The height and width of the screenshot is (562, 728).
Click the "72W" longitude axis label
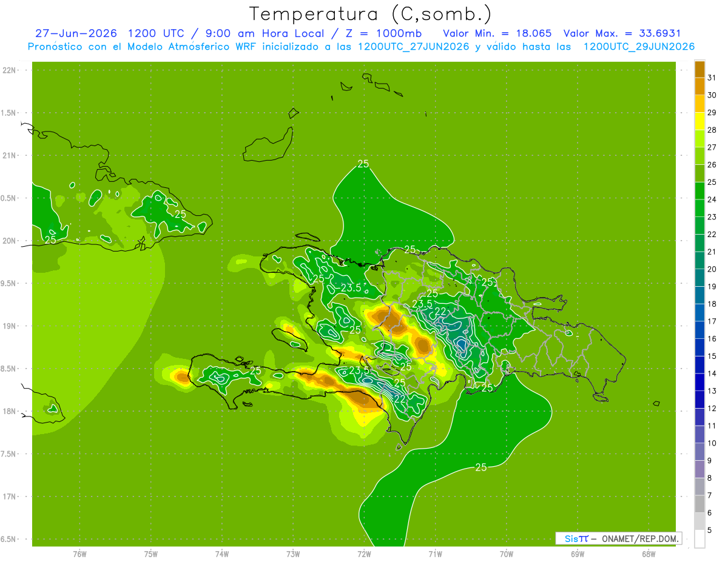(x=364, y=555)
